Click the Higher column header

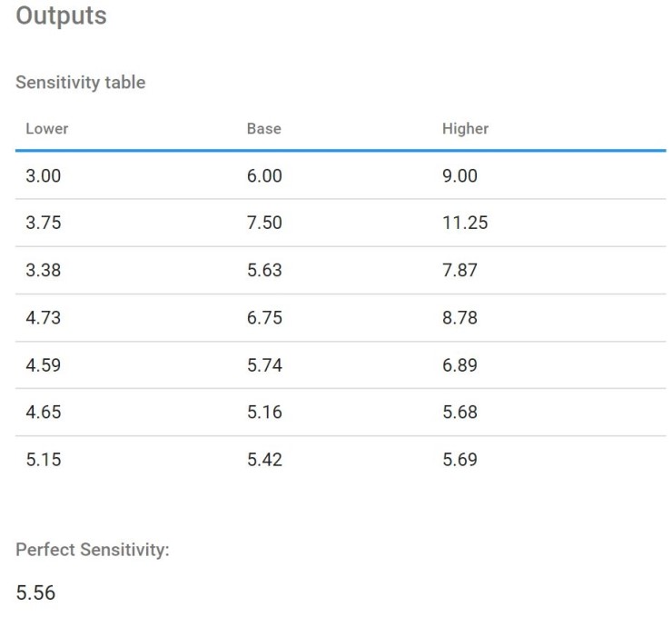point(465,129)
